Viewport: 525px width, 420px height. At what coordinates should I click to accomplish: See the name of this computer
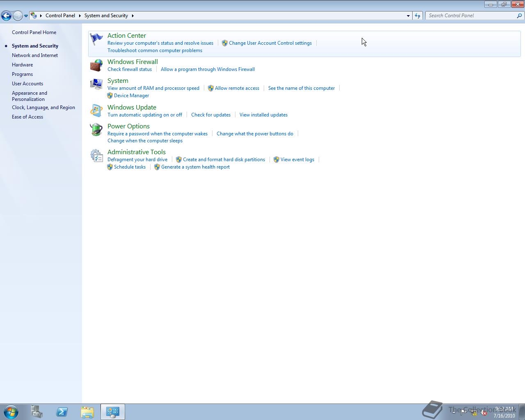click(x=301, y=88)
